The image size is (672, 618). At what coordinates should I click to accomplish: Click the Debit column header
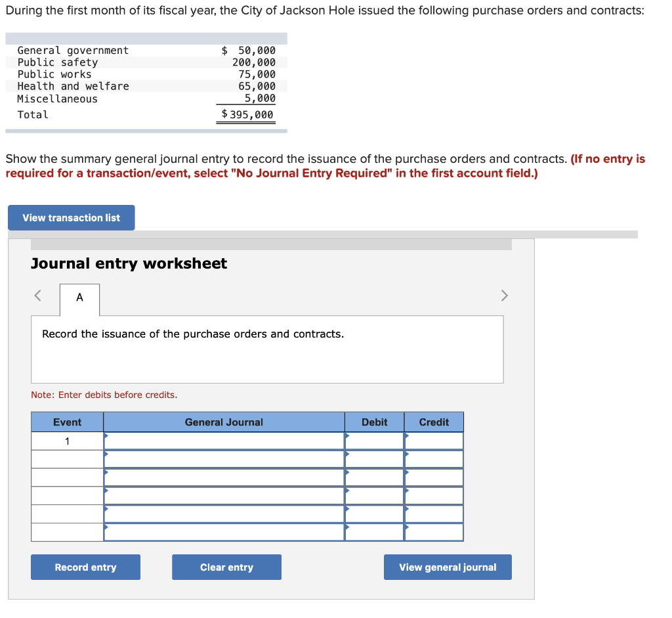pos(375,422)
